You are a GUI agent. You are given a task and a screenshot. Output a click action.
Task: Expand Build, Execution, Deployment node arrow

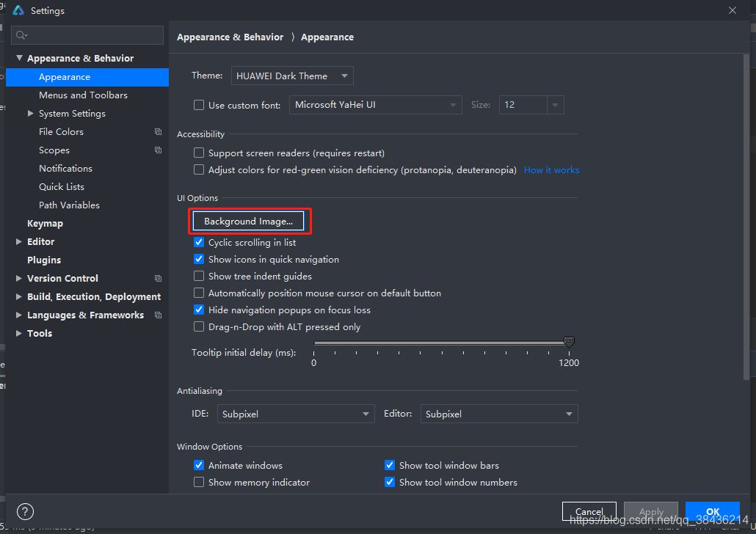point(19,296)
